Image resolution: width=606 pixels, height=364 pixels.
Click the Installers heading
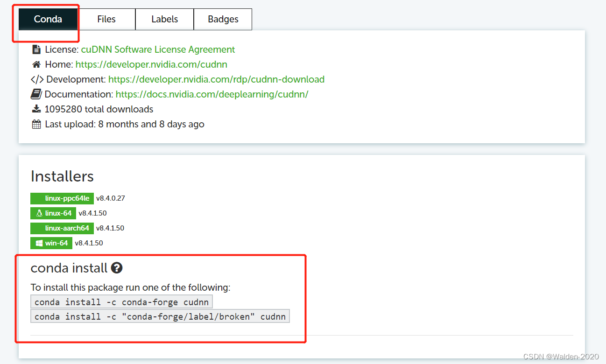tap(62, 176)
